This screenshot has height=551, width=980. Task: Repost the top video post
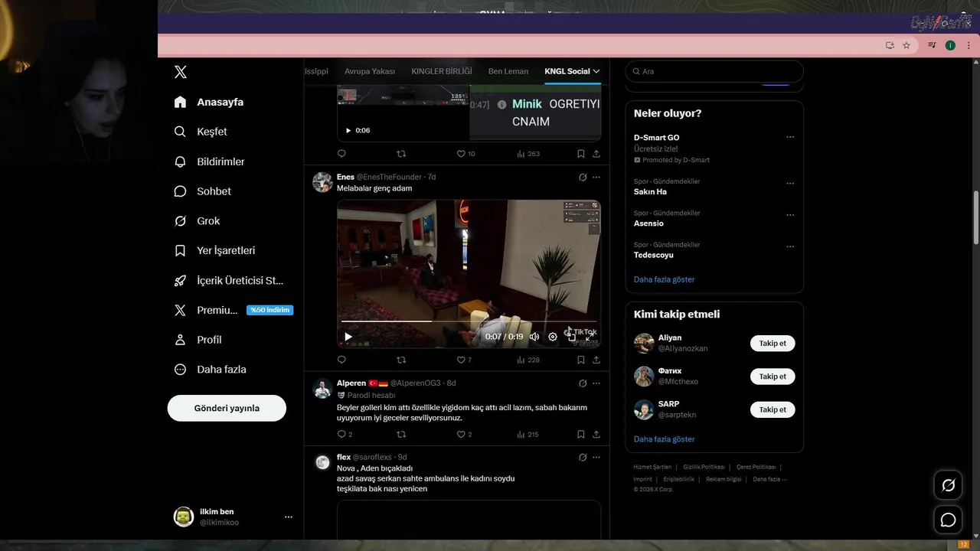(401, 154)
